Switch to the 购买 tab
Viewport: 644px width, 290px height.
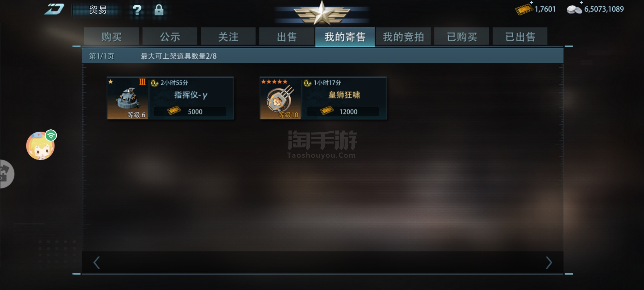tap(111, 36)
